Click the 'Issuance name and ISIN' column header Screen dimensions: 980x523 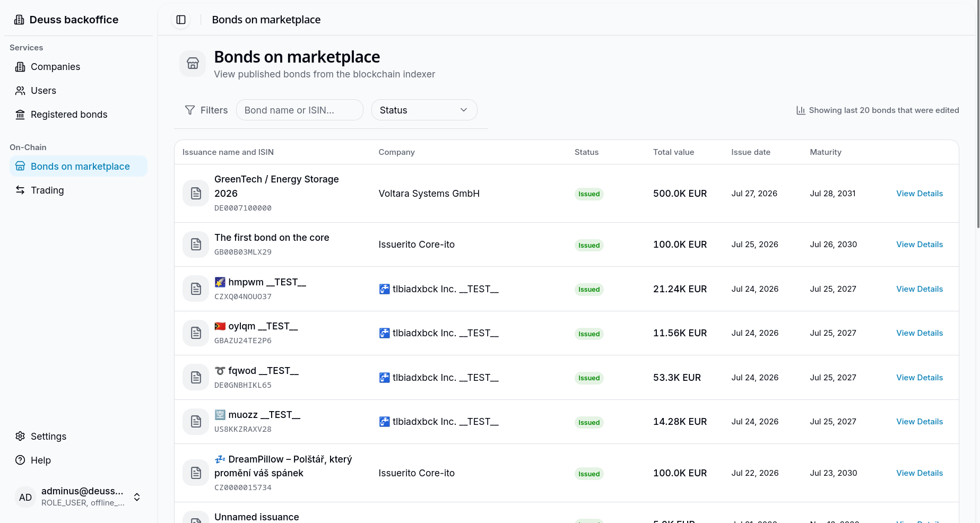pos(228,152)
